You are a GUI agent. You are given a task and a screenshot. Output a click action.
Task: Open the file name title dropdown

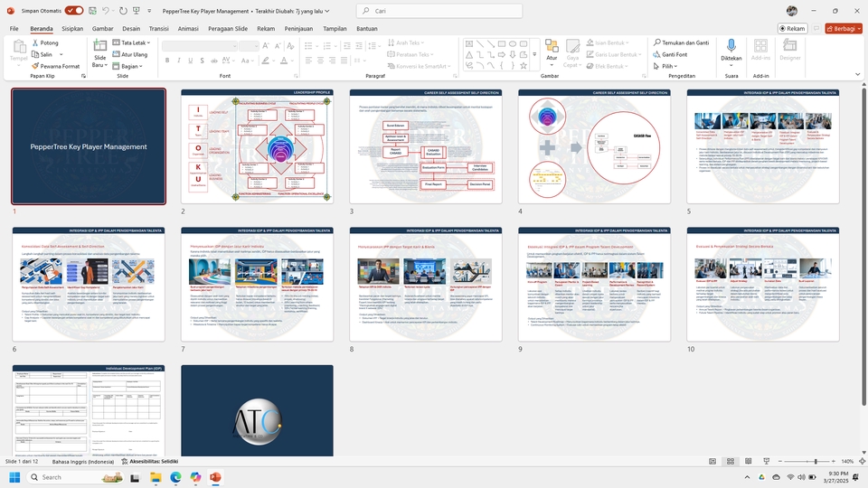pos(327,11)
